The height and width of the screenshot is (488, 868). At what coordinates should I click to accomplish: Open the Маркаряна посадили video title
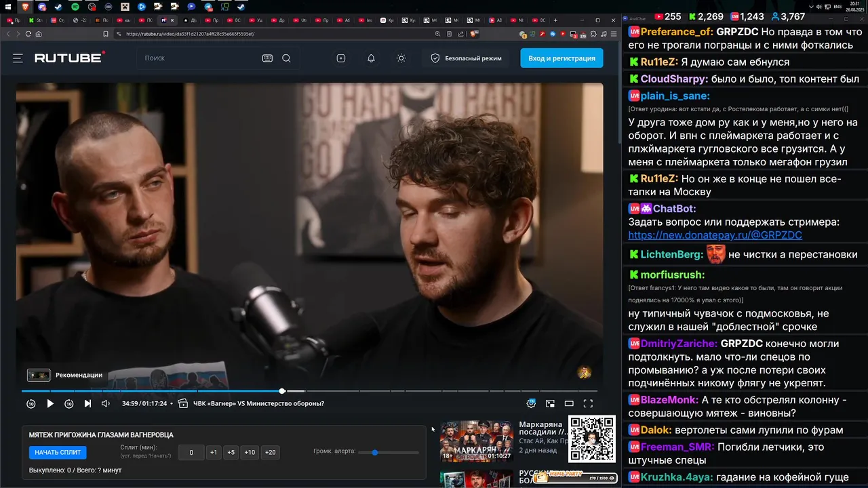tap(542, 428)
